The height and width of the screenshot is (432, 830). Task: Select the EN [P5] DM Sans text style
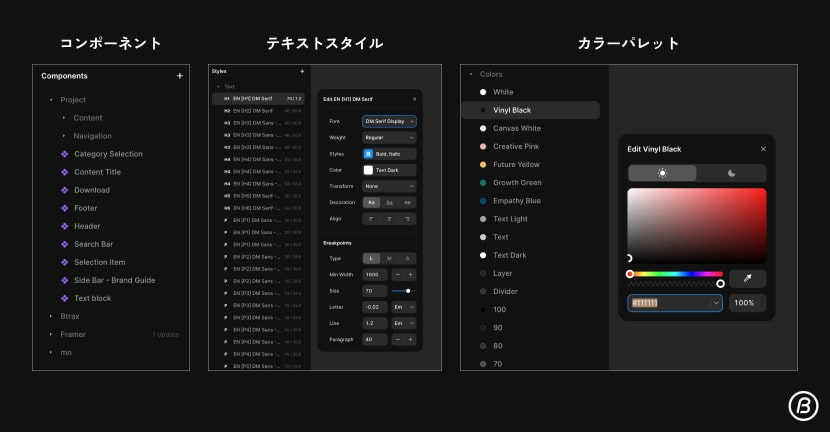(x=258, y=366)
